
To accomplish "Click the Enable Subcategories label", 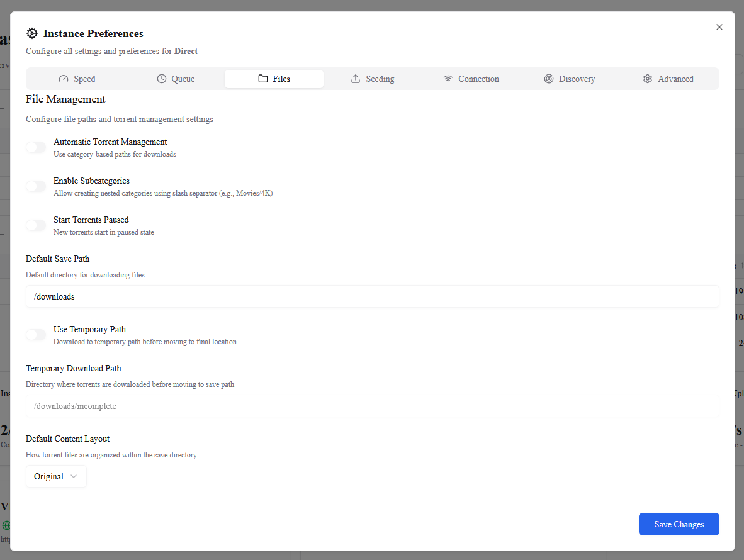I will pos(91,181).
